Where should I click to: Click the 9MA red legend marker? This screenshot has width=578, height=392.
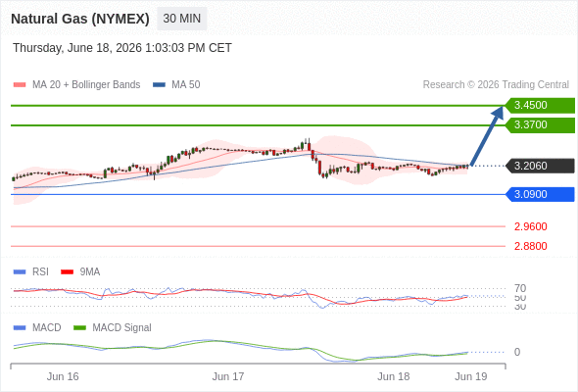pyautogui.click(x=67, y=272)
